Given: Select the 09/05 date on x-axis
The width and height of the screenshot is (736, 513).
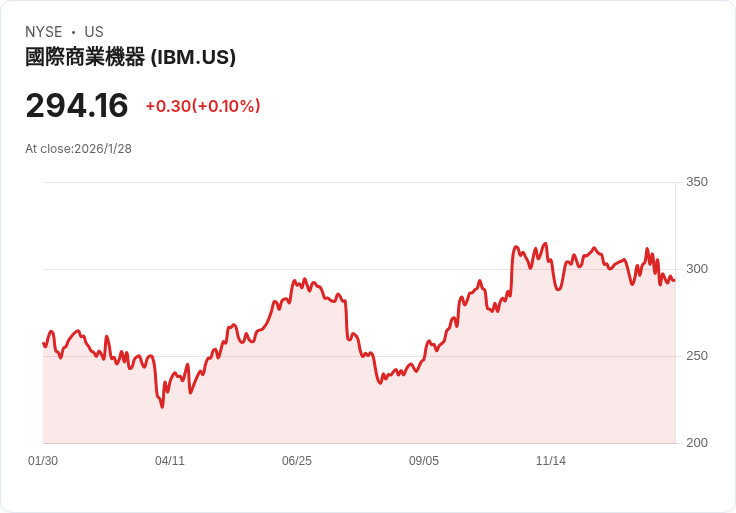Looking at the screenshot, I should tap(424, 461).
